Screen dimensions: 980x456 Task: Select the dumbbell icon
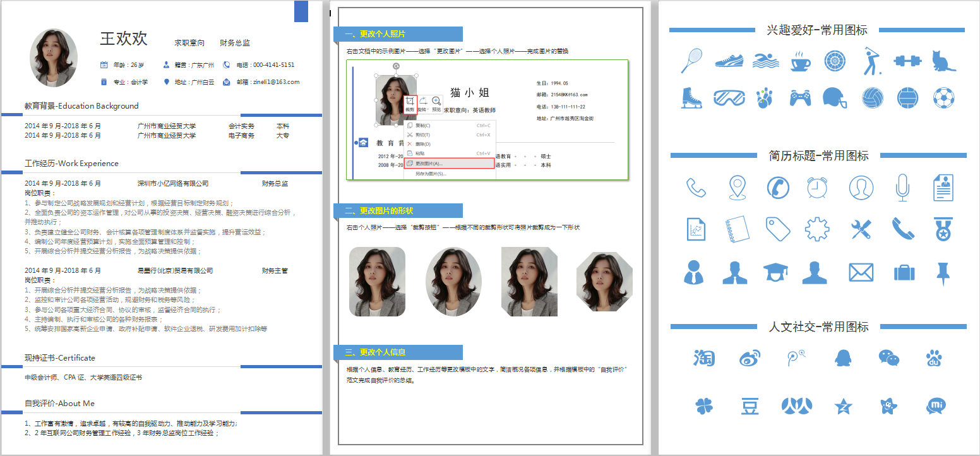(908, 61)
